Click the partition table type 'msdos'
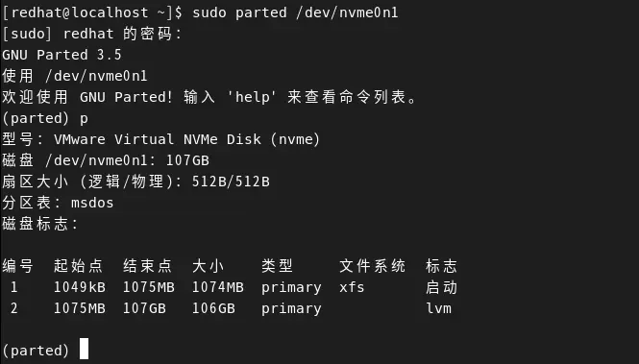639x364 pixels. pyautogui.click(x=92, y=203)
